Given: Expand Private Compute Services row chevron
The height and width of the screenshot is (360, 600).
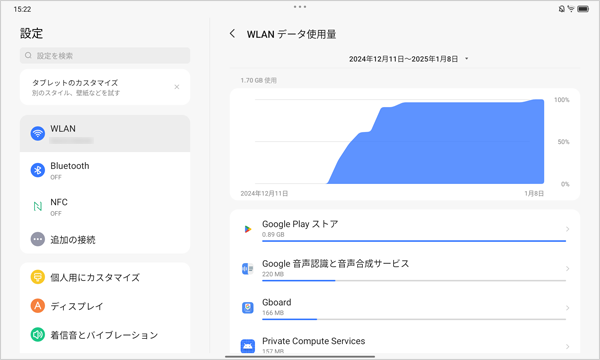Looking at the screenshot, I should tap(567, 347).
